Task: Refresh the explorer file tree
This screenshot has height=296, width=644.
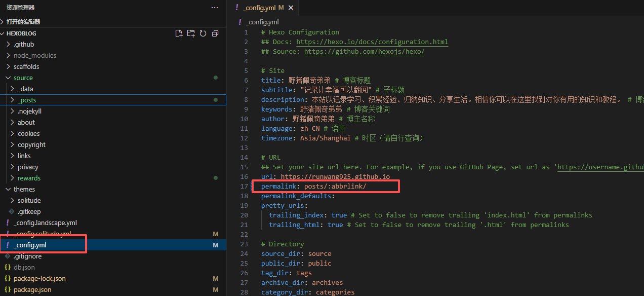Action: 203,33
